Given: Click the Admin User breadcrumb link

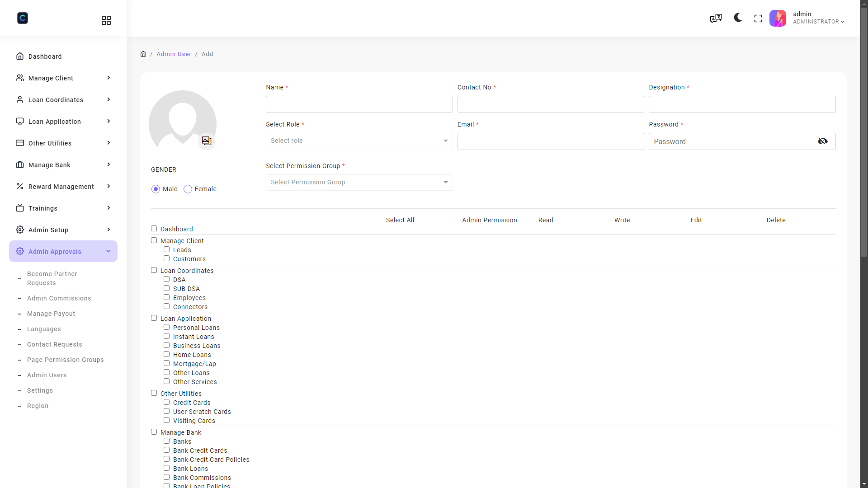Looking at the screenshot, I should (x=174, y=54).
